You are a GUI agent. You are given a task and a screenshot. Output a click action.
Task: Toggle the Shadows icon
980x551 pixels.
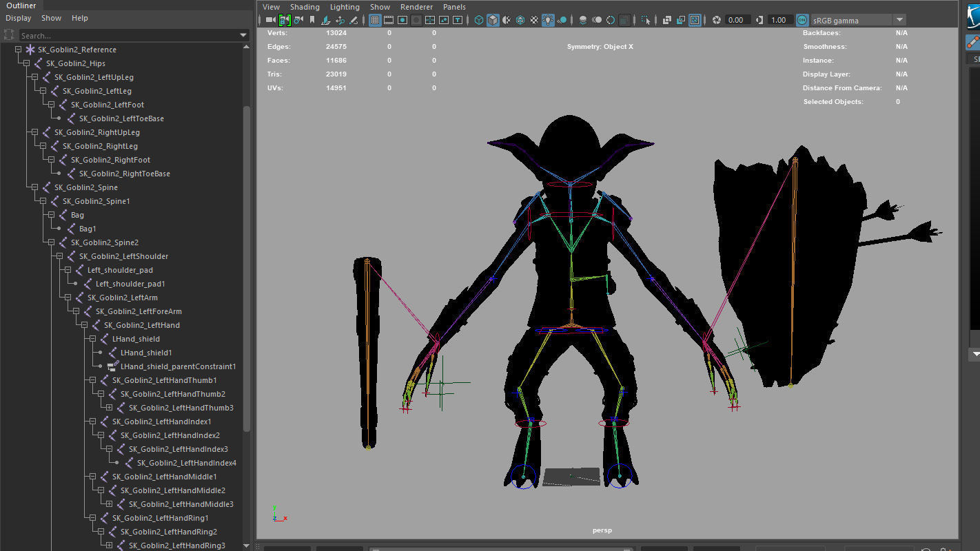click(x=561, y=20)
